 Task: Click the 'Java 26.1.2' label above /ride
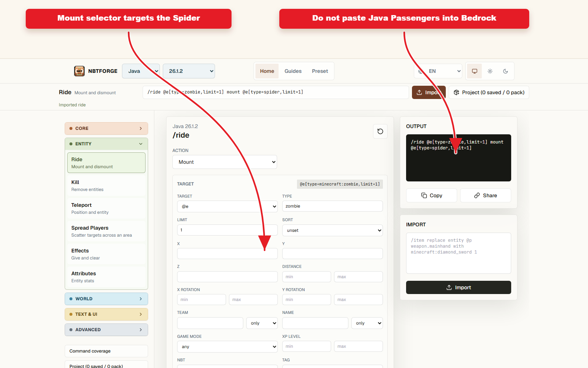185,126
